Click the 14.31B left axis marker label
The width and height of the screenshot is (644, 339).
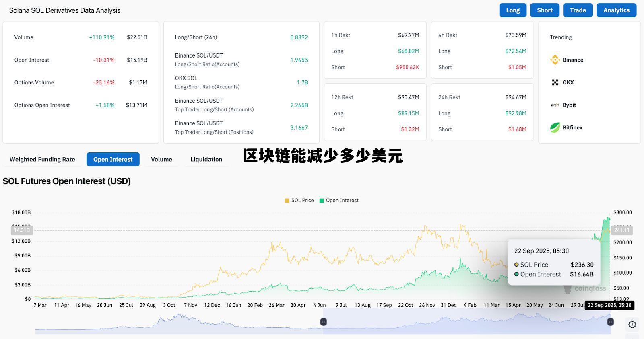[22, 230]
